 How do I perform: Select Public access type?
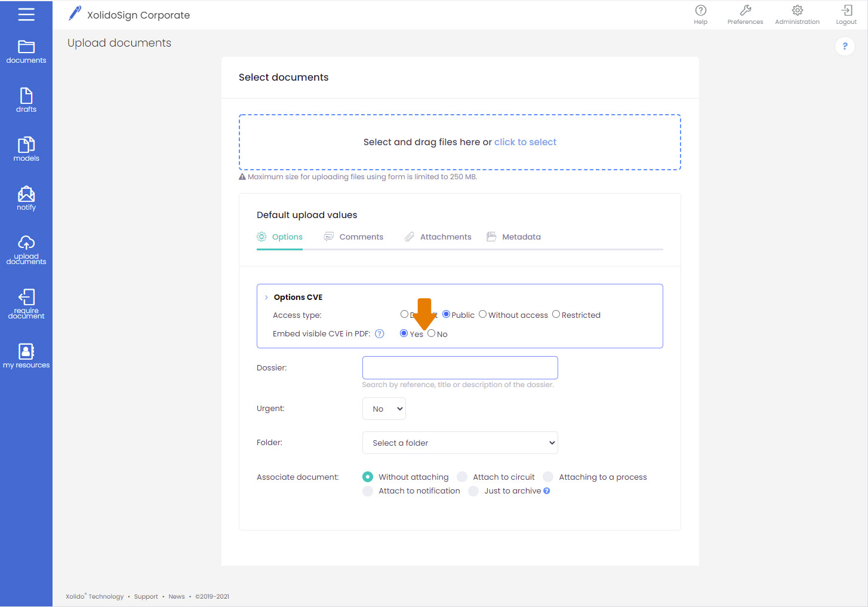pos(446,314)
